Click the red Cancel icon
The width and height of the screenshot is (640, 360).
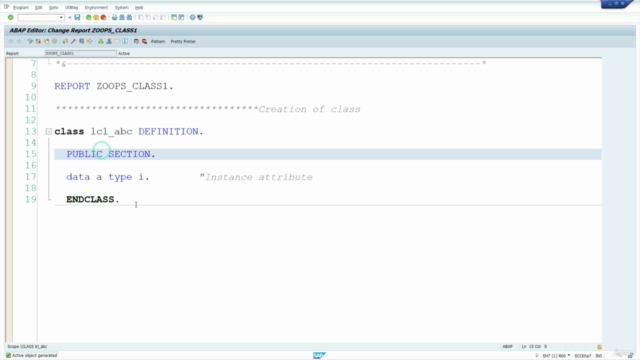pyautogui.click(x=104, y=18)
